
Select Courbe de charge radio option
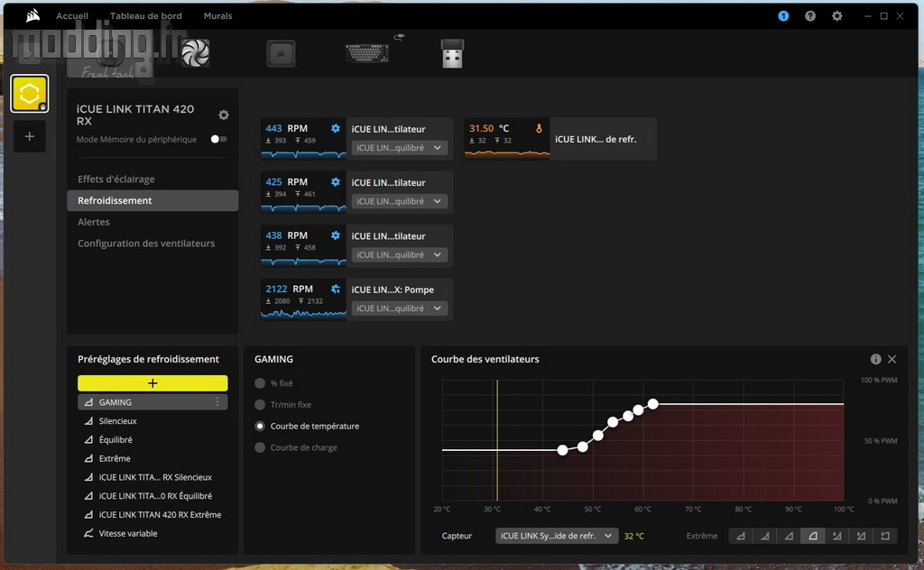pos(260,447)
